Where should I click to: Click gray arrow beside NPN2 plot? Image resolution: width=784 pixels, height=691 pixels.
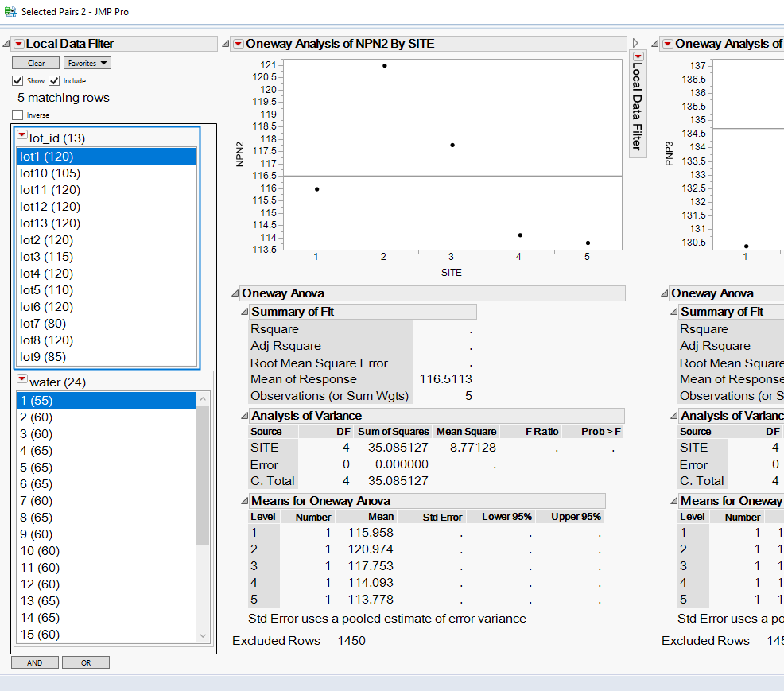click(x=635, y=44)
